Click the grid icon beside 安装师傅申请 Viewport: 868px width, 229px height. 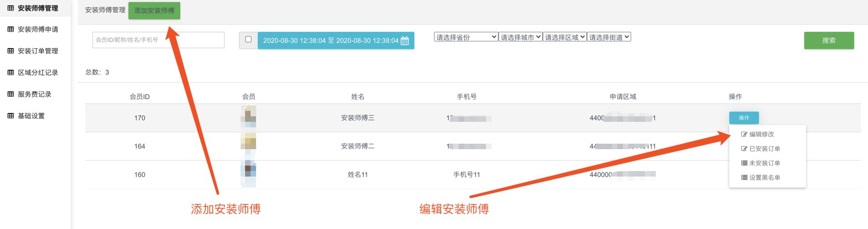tap(10, 29)
